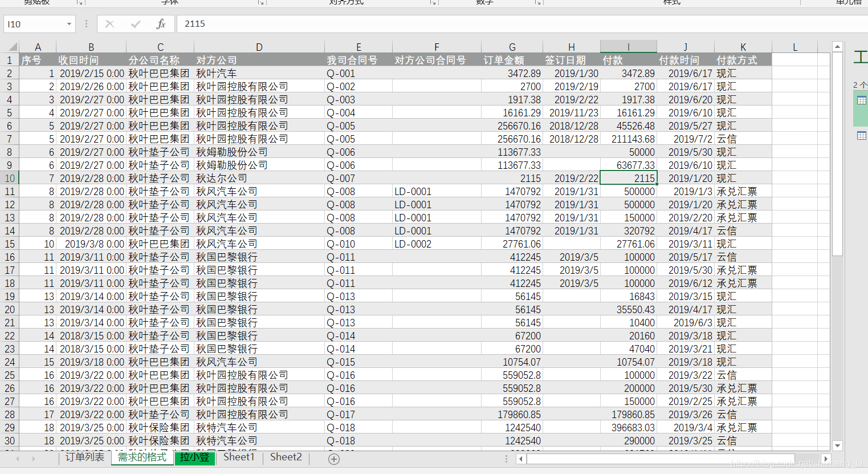Click the horizontal scrollbar right arrow

coord(825,459)
